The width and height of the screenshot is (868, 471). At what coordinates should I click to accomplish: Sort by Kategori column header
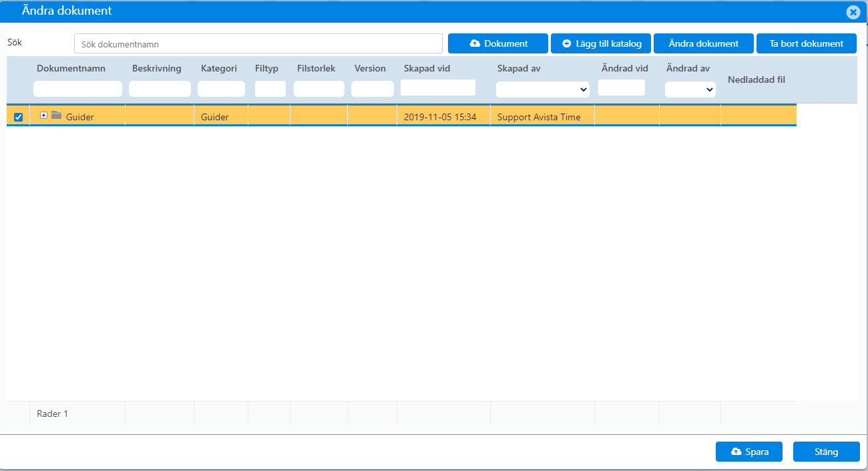(219, 68)
